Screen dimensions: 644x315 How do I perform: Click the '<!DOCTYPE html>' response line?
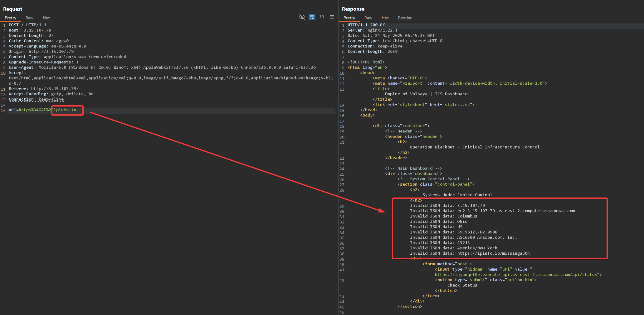tap(366, 62)
